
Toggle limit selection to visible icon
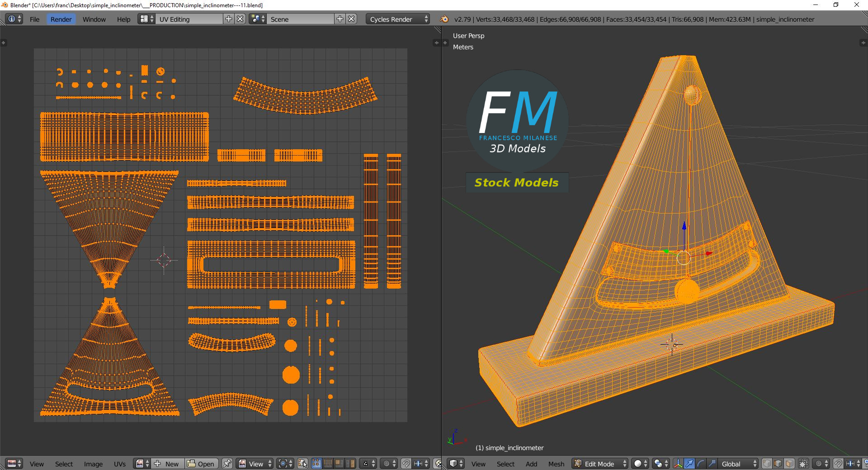tap(803, 464)
